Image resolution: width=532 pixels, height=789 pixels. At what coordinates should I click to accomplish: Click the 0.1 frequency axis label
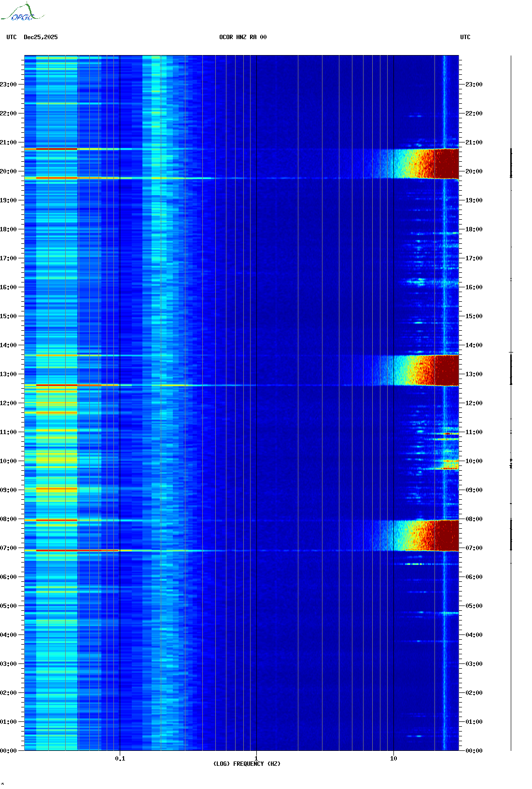pyautogui.click(x=120, y=759)
